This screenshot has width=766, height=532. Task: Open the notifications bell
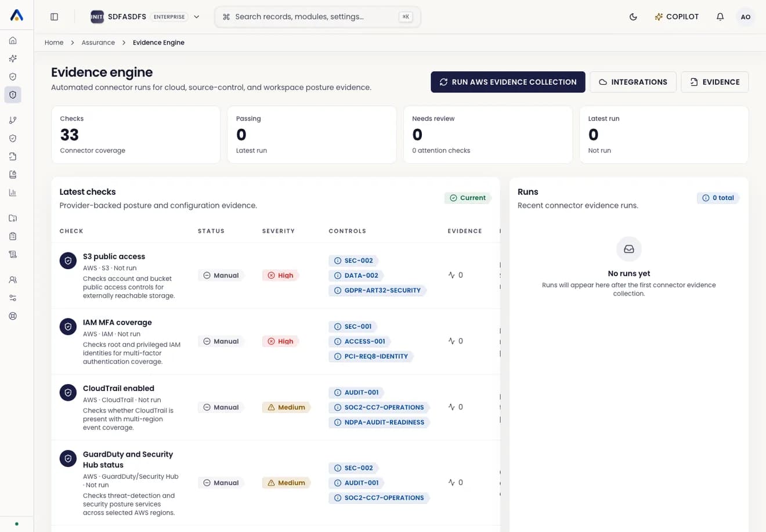tap(720, 17)
